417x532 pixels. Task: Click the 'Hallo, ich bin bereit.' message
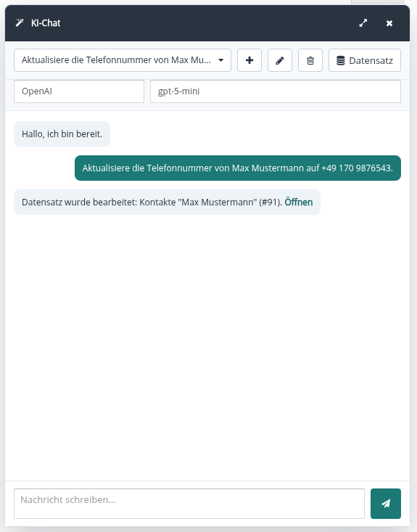[62, 134]
